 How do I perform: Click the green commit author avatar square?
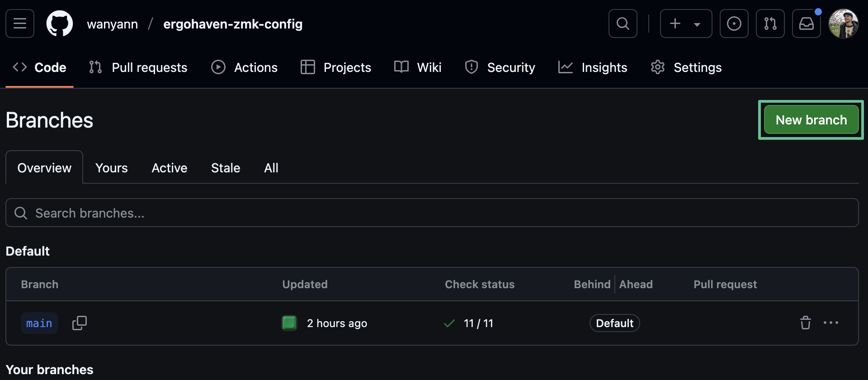pos(289,323)
